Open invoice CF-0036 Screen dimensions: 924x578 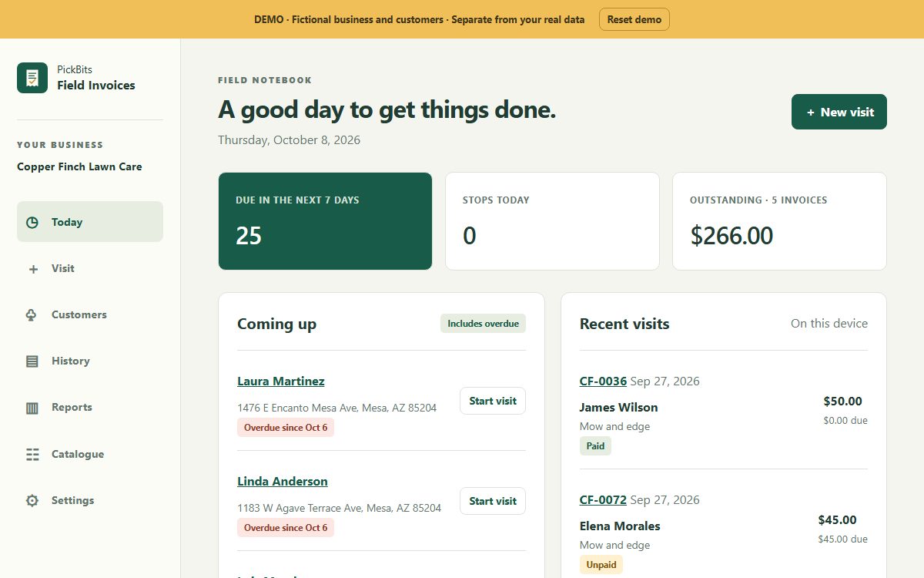click(x=603, y=381)
